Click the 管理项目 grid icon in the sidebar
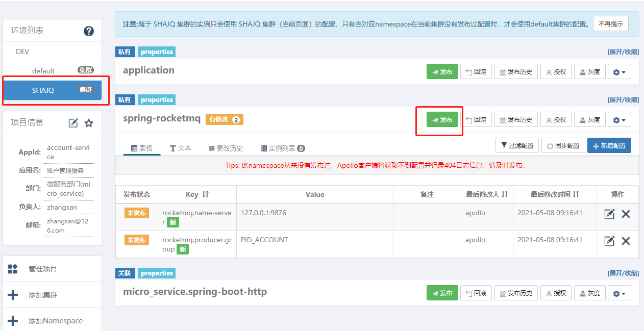This screenshot has height=331, width=644. (x=13, y=269)
